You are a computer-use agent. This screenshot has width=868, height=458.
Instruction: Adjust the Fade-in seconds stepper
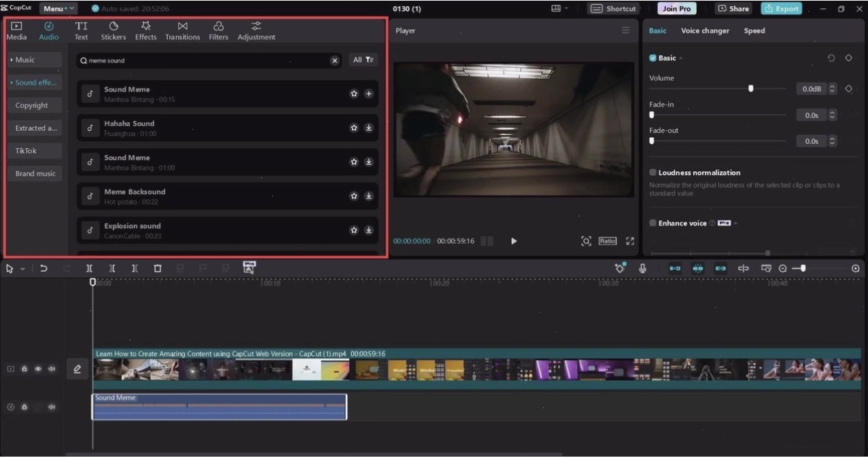(x=833, y=116)
